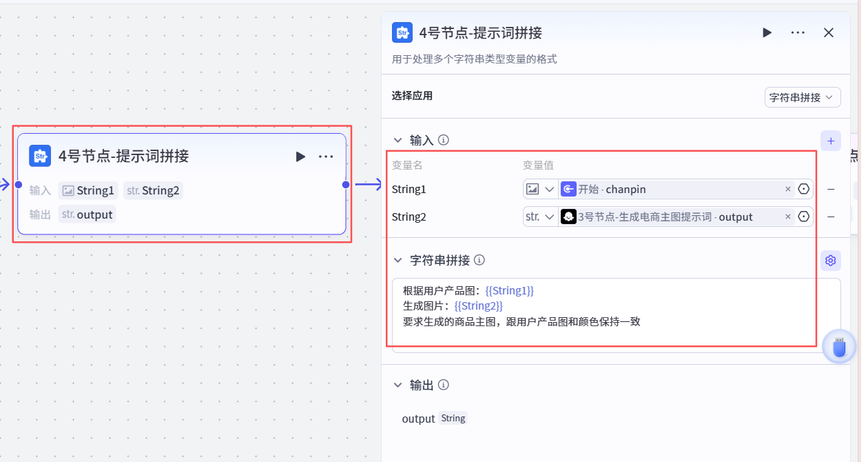Open the 字符串拼接 application dropdown
This screenshot has width=868, height=462.
802,97
